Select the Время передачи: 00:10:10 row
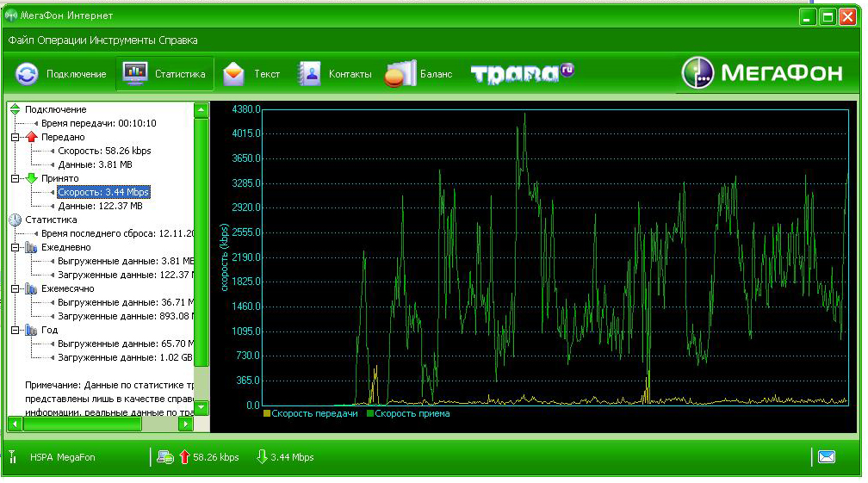 click(x=98, y=123)
